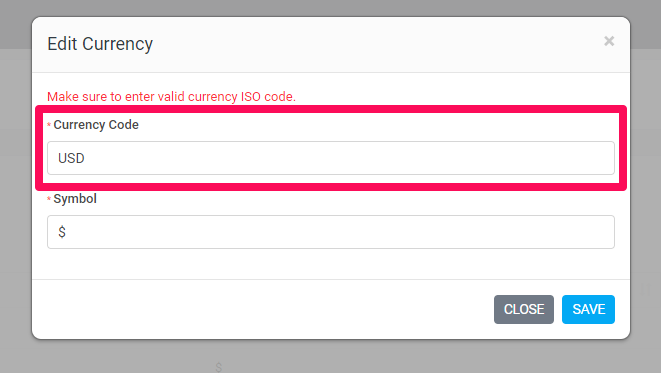The height and width of the screenshot is (373, 661).
Task: Click the red asterisk beside Currency Code
Action: coord(49,124)
